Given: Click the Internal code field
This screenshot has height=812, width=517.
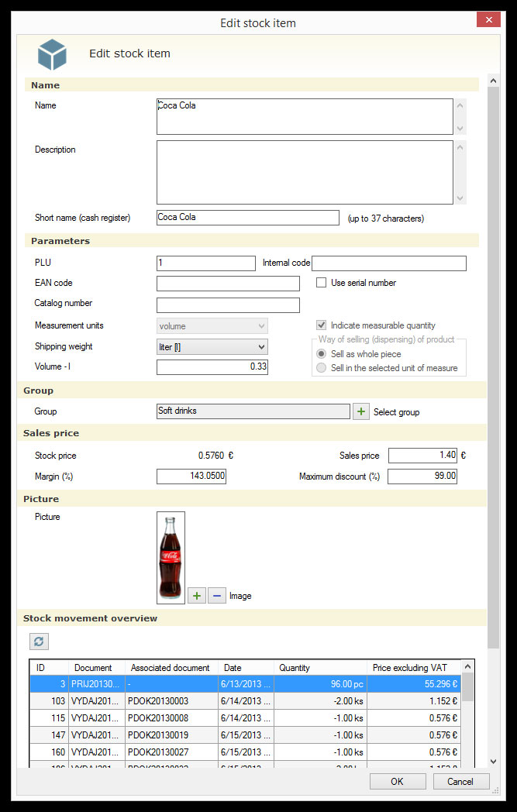Looking at the screenshot, I should tap(389, 263).
